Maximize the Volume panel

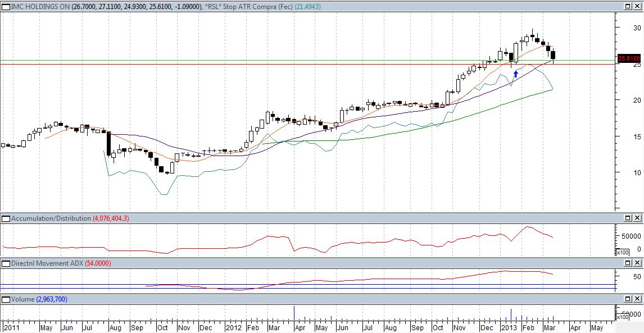[628, 299]
